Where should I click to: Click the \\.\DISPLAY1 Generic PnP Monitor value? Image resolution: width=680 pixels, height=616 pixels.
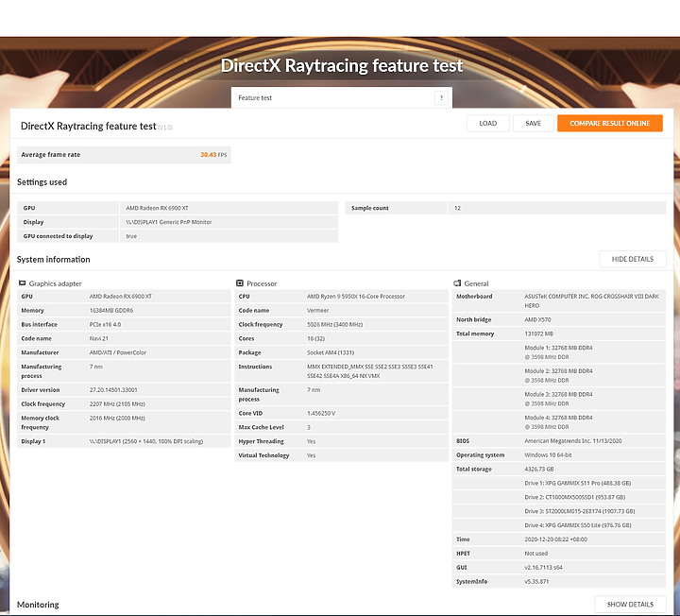pyautogui.click(x=169, y=222)
